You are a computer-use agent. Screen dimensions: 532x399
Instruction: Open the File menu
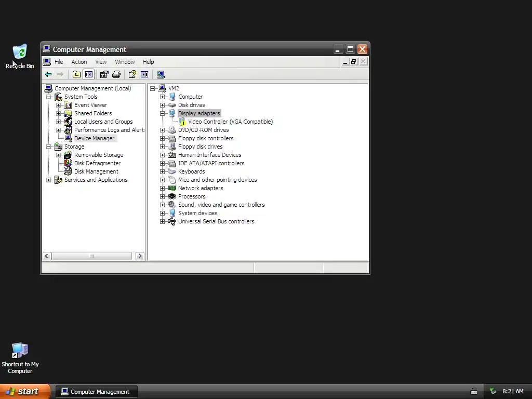tap(59, 62)
